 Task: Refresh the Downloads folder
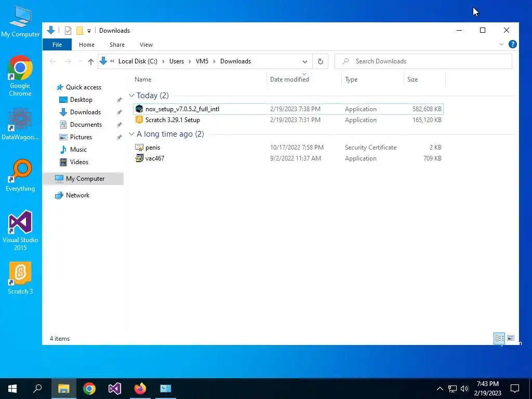coord(320,61)
